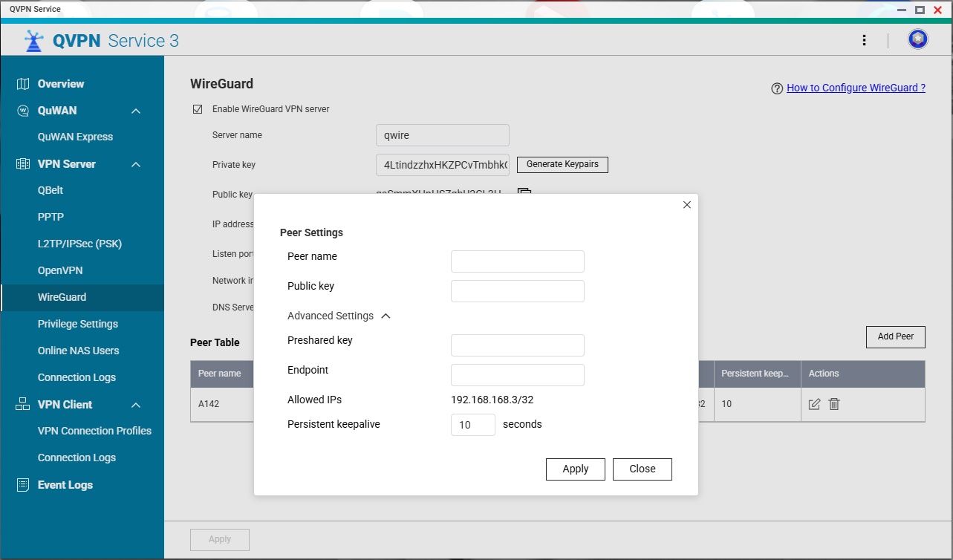This screenshot has height=560, width=953.
Task: Open the user profile avatar icon
Action: coord(918,39)
